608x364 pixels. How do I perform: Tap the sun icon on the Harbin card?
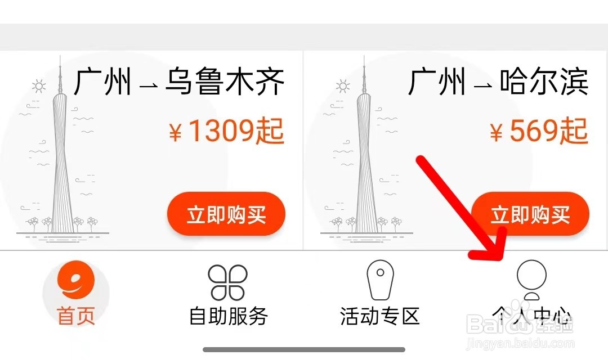pos(343,86)
